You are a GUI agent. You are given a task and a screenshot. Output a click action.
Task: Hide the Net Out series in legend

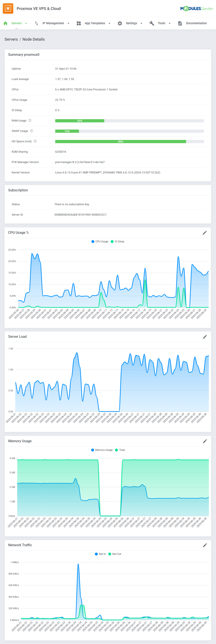click(115, 554)
